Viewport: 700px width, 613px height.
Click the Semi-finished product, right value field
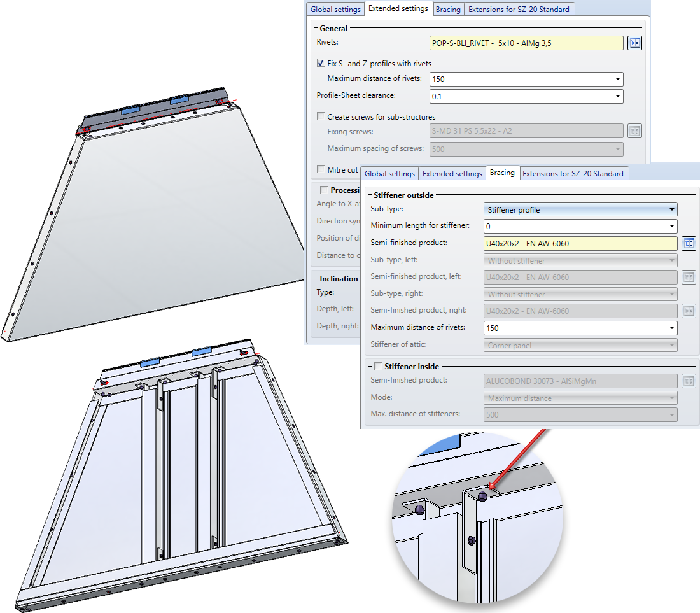(x=580, y=311)
